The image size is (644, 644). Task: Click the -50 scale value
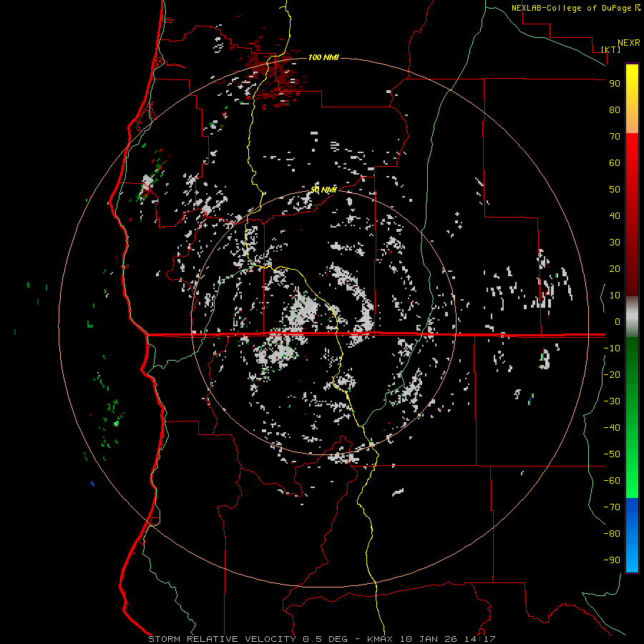click(612, 454)
